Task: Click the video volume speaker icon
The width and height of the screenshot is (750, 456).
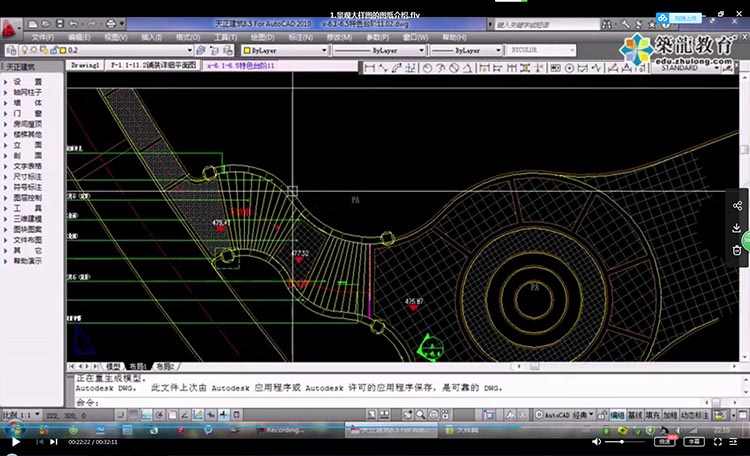Action: (x=597, y=441)
